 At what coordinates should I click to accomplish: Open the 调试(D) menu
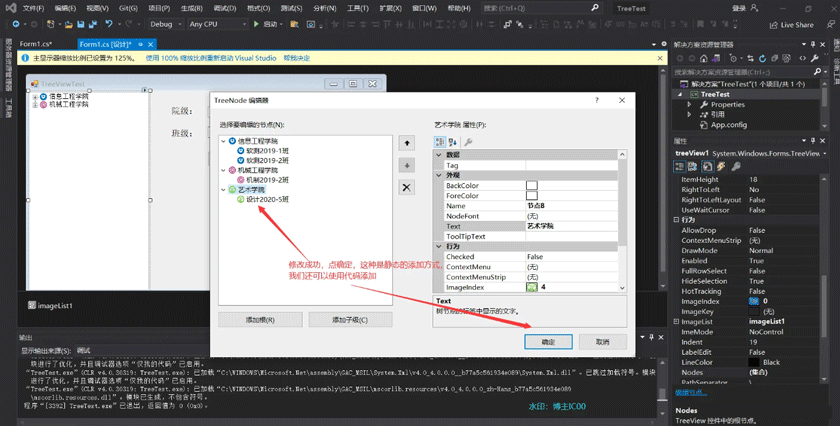coord(224,9)
